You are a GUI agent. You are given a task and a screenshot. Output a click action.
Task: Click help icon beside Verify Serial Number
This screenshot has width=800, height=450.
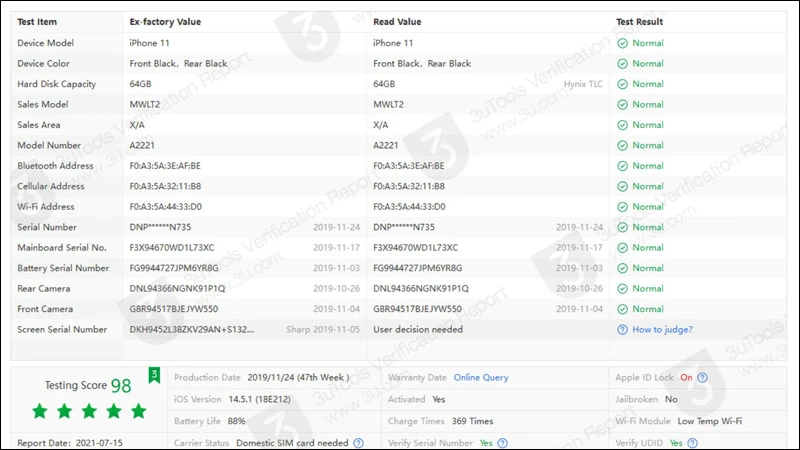pyautogui.click(x=502, y=443)
